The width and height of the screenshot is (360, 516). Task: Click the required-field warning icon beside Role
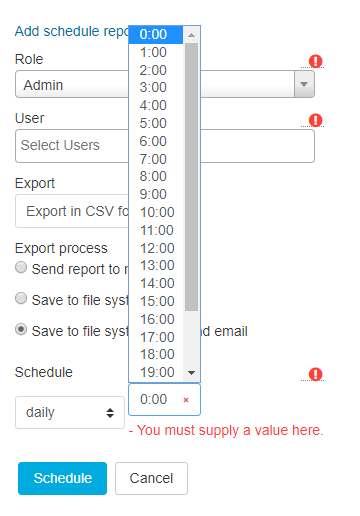(315, 61)
